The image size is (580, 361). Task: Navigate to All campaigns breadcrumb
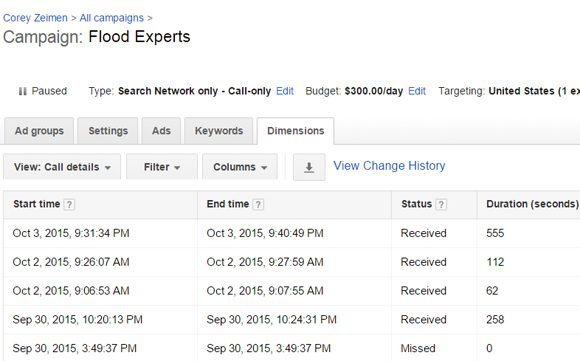112,18
